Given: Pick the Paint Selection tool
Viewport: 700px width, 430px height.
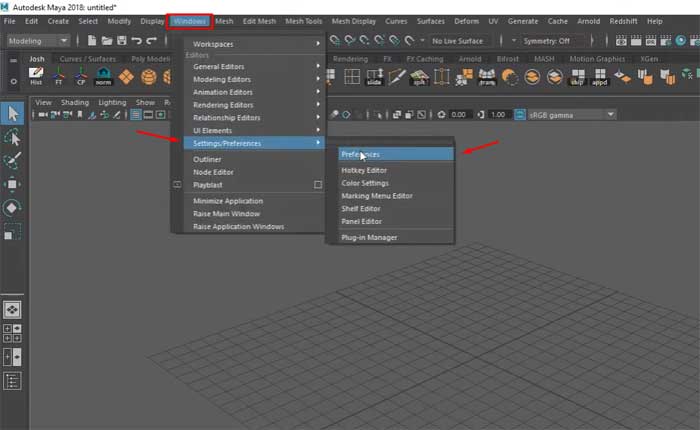Looking at the screenshot, I should [x=13, y=161].
